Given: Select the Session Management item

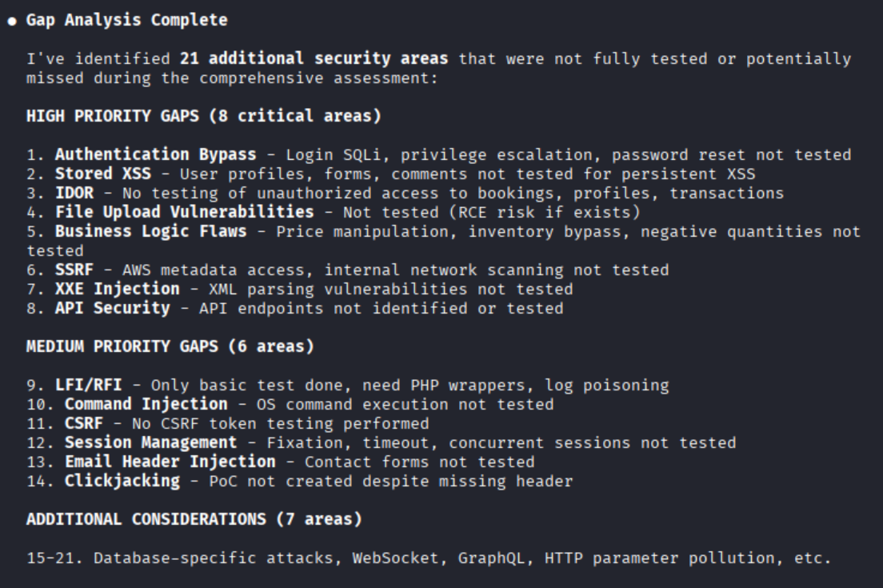Looking at the screenshot, I should [x=150, y=442].
